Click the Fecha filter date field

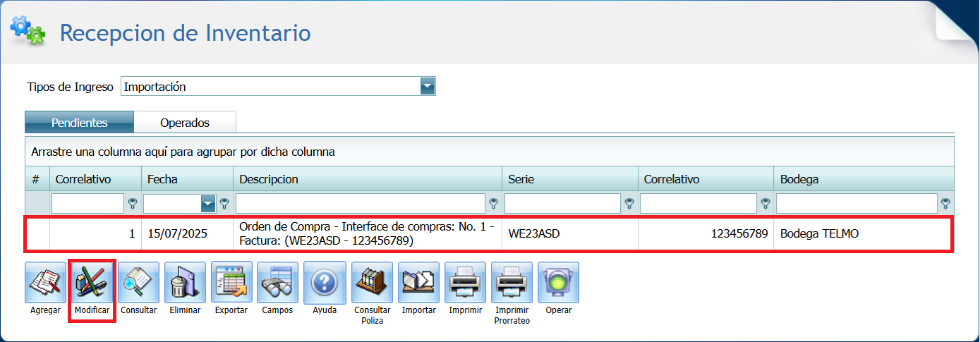point(173,203)
